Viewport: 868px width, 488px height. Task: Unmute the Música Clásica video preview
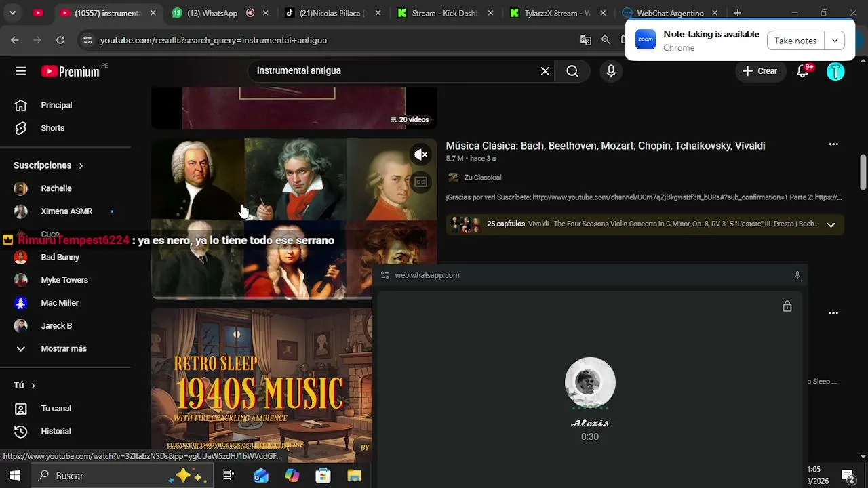421,155
